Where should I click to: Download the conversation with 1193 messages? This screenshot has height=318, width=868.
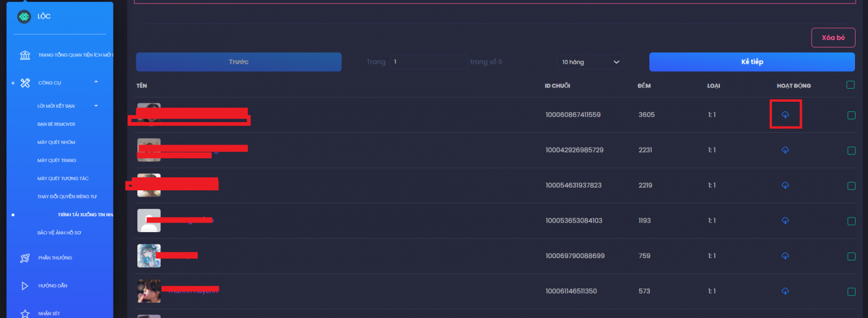(x=785, y=220)
